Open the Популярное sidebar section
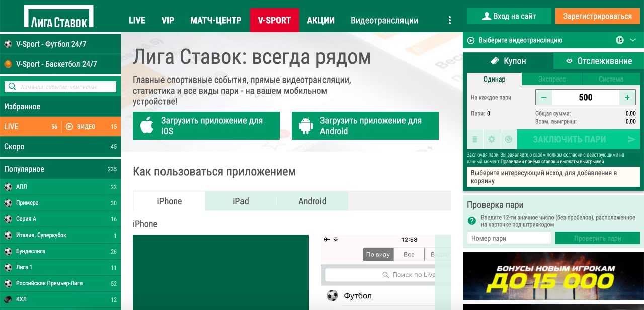This screenshot has height=310, width=644. 60,169
